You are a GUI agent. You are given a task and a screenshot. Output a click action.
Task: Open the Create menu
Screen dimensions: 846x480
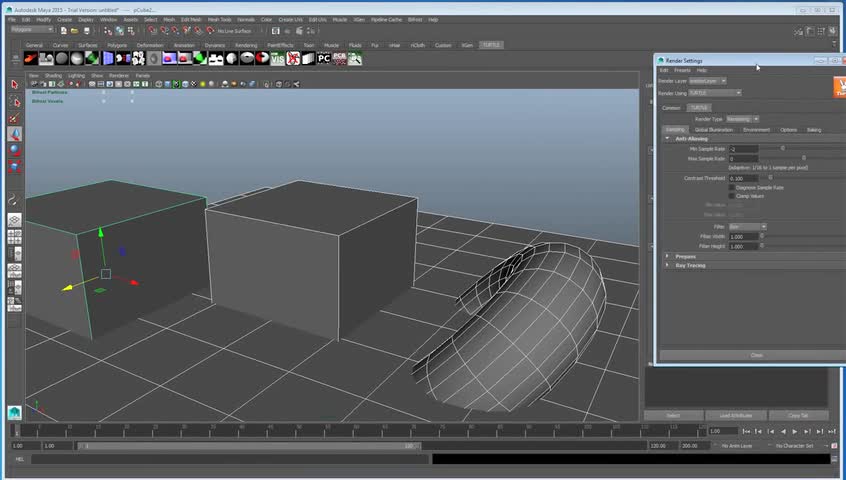click(65, 19)
